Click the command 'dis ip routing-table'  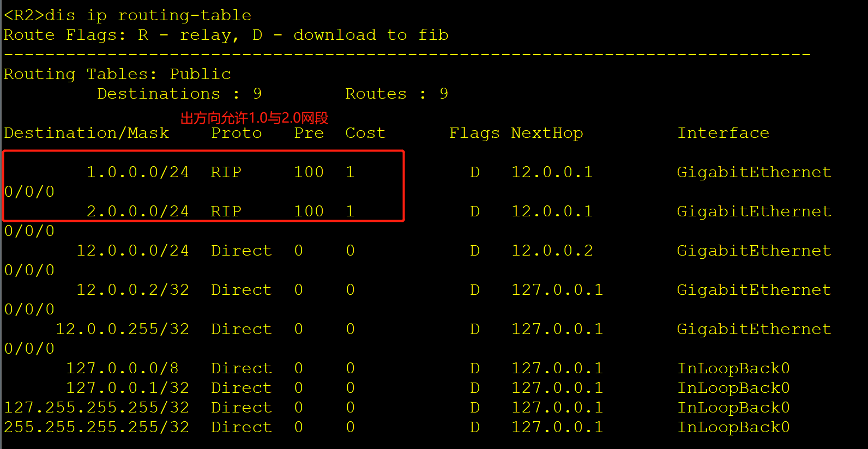pos(148,15)
